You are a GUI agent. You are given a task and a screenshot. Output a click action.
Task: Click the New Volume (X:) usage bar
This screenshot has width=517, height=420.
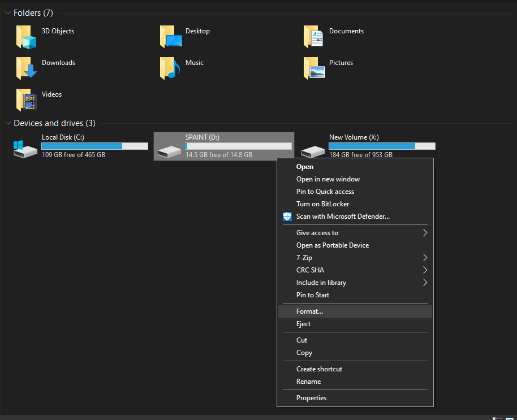click(x=382, y=146)
